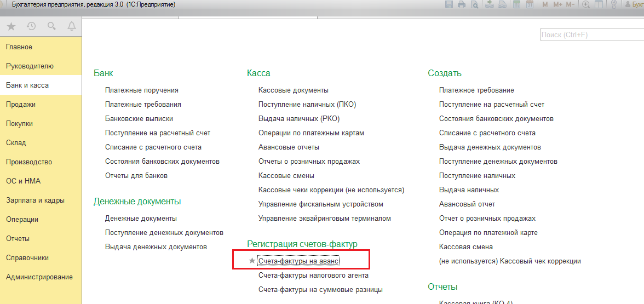Create Авансовый отчет under Создать
644x304 pixels.
(x=467, y=204)
